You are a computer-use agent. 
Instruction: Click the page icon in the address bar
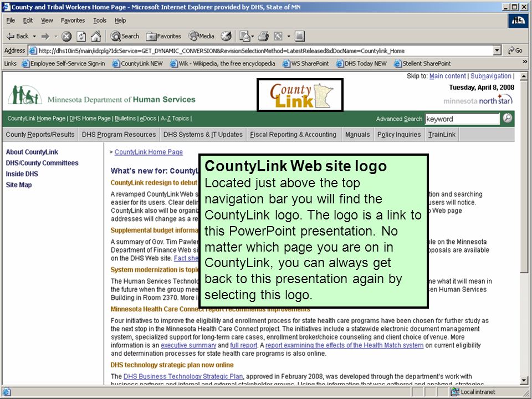pos(33,51)
